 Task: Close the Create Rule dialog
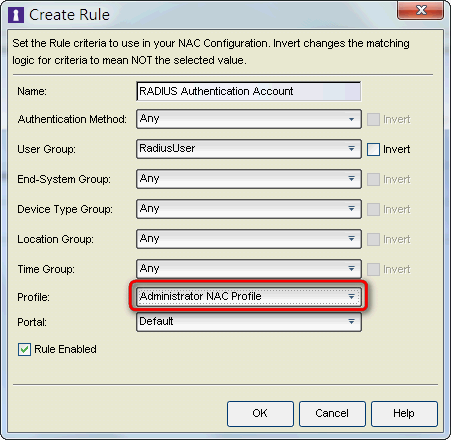point(421,10)
